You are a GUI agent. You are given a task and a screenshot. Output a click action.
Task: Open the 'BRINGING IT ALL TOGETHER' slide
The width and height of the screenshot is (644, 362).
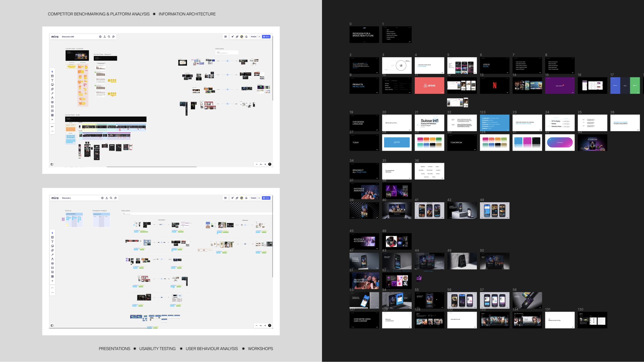[x=364, y=171]
